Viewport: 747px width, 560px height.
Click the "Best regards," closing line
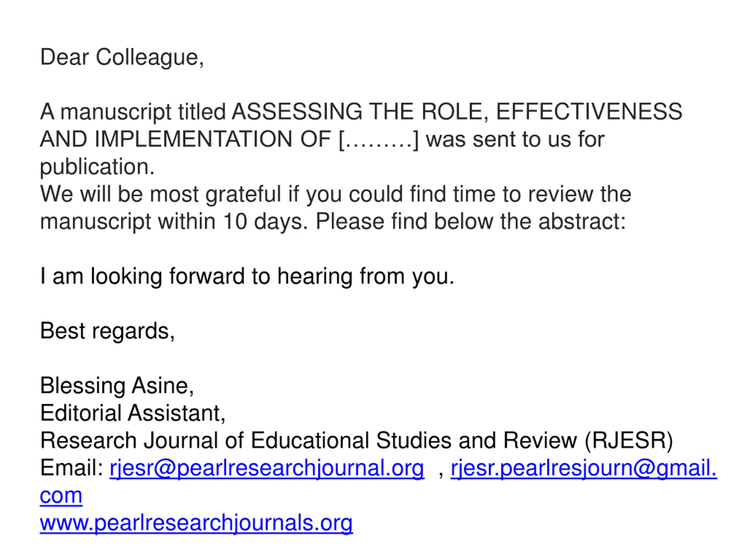pos(107,331)
